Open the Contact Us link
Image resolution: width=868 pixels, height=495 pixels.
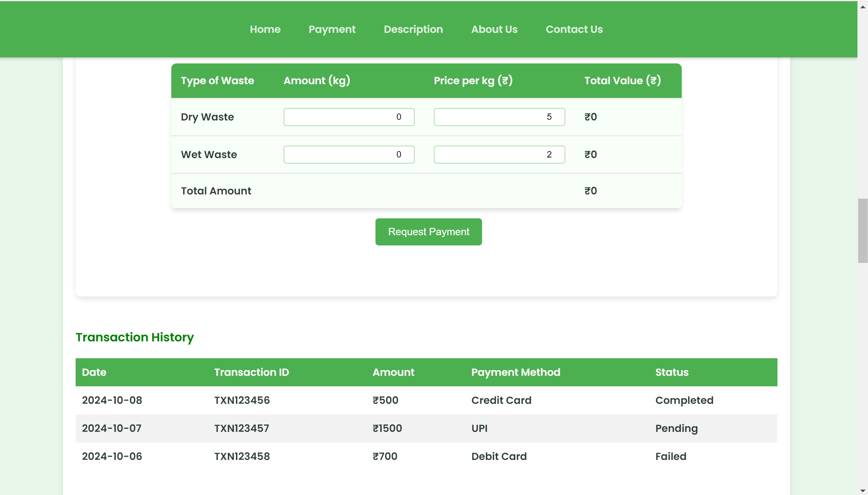coord(574,29)
